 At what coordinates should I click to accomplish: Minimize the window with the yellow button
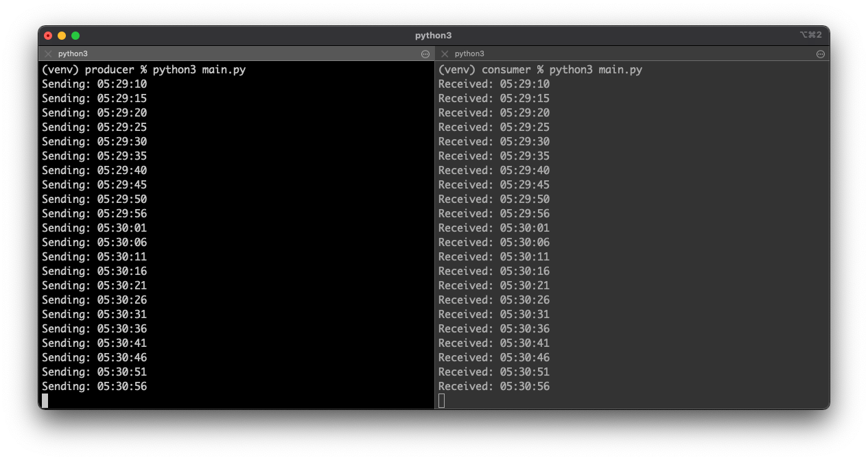62,36
